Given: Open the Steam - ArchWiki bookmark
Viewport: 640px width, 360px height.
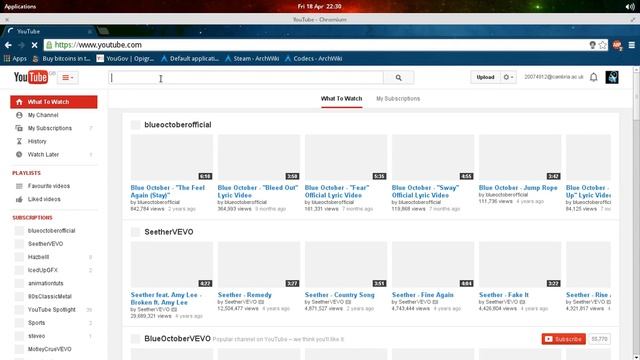Looking at the screenshot, I should coord(252,59).
